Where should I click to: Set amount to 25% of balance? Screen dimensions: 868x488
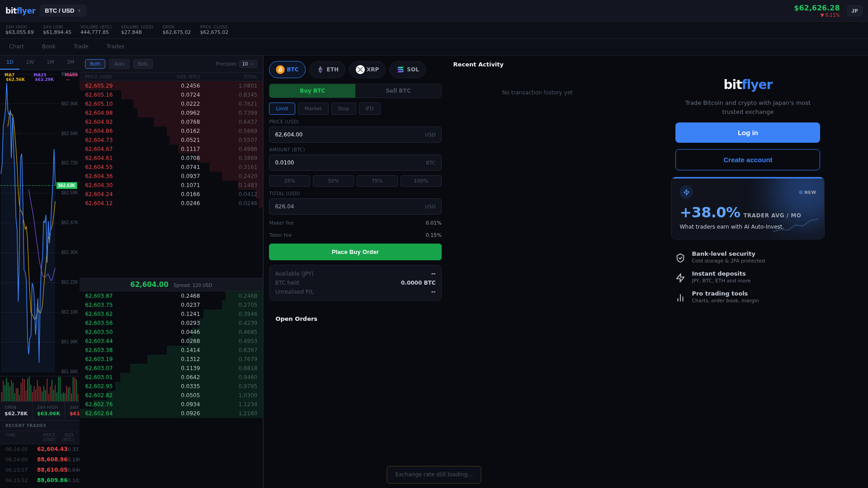(x=289, y=181)
